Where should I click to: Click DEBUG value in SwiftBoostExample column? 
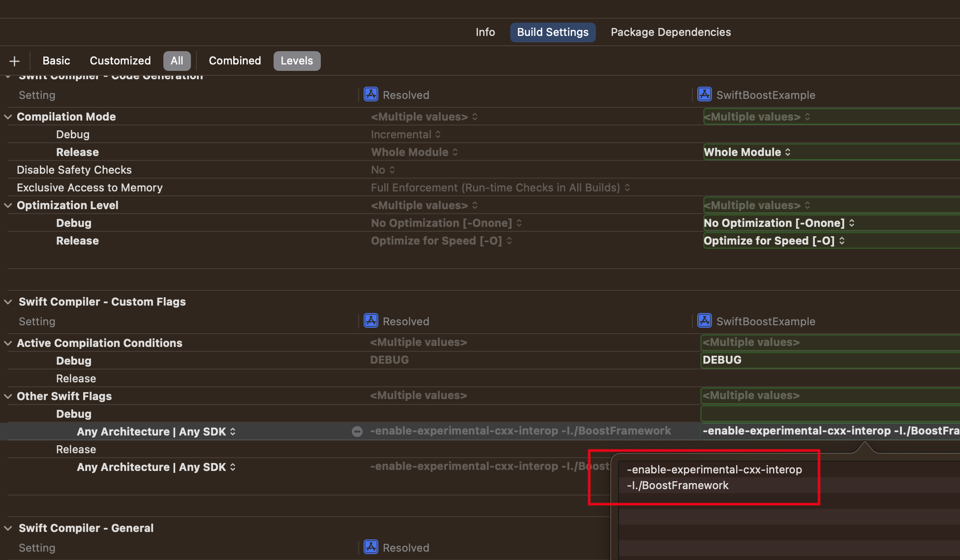722,360
